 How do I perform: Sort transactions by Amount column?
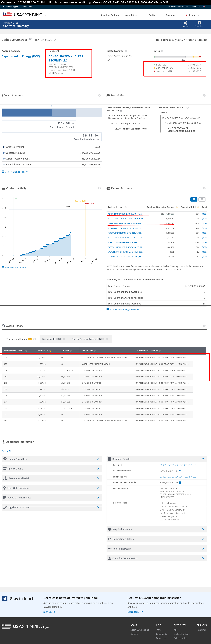[71, 351]
